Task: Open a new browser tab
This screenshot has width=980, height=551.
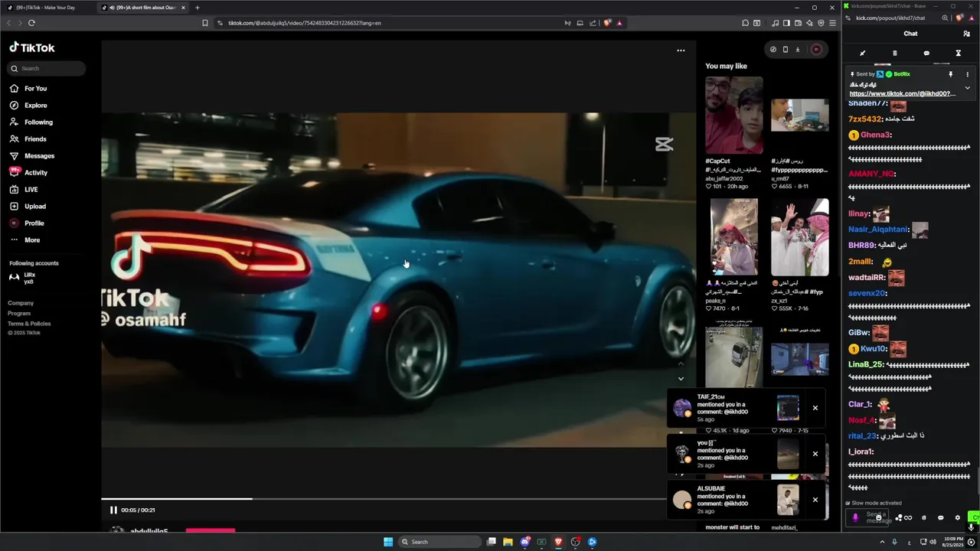Action: pyautogui.click(x=198, y=8)
